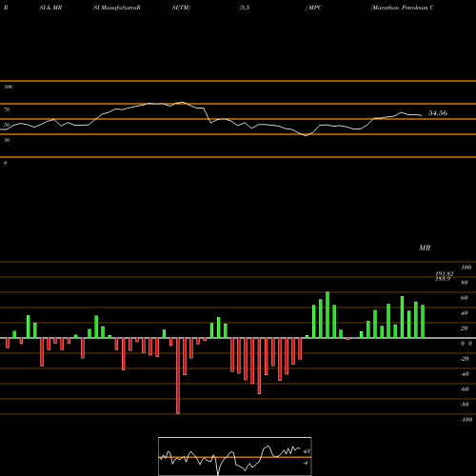This screenshot has width=476, height=476.
Task: Click the longest red bar reaching -100
Action: (x=178, y=376)
